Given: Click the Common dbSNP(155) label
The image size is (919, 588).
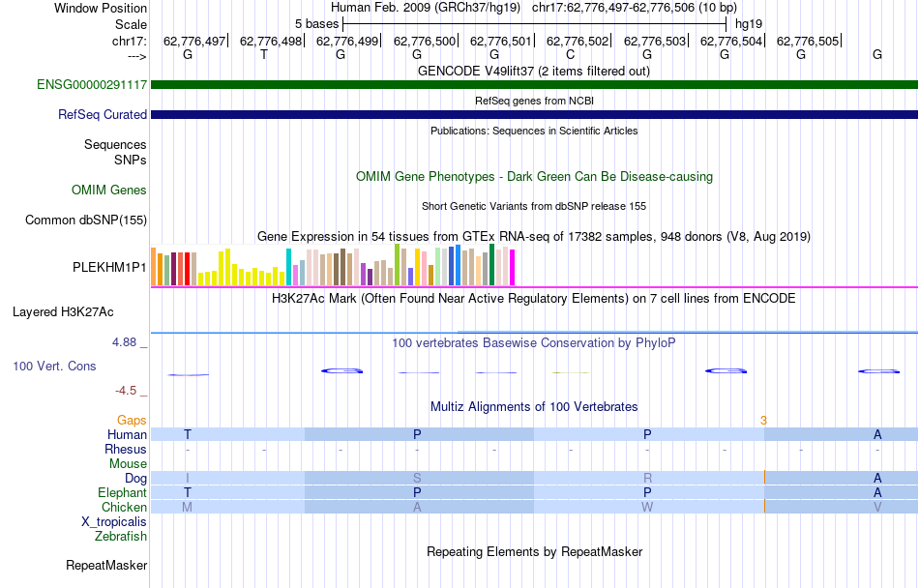Looking at the screenshot, I should tap(86, 220).
